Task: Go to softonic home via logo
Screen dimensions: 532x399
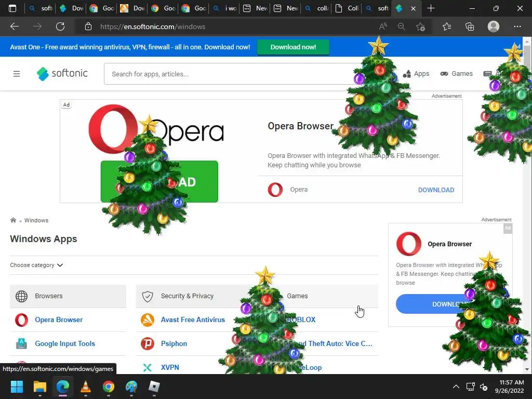Action: [x=62, y=73]
